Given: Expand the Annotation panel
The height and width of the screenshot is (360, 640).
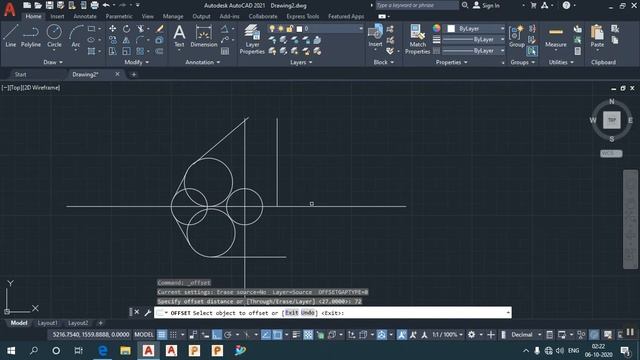Looking at the screenshot, I should [202, 62].
